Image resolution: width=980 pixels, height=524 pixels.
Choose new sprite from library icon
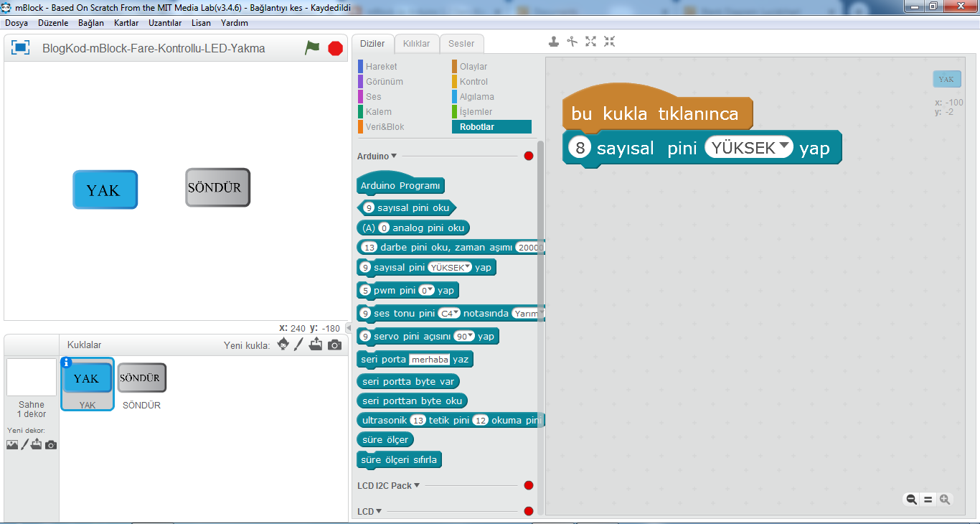click(283, 345)
